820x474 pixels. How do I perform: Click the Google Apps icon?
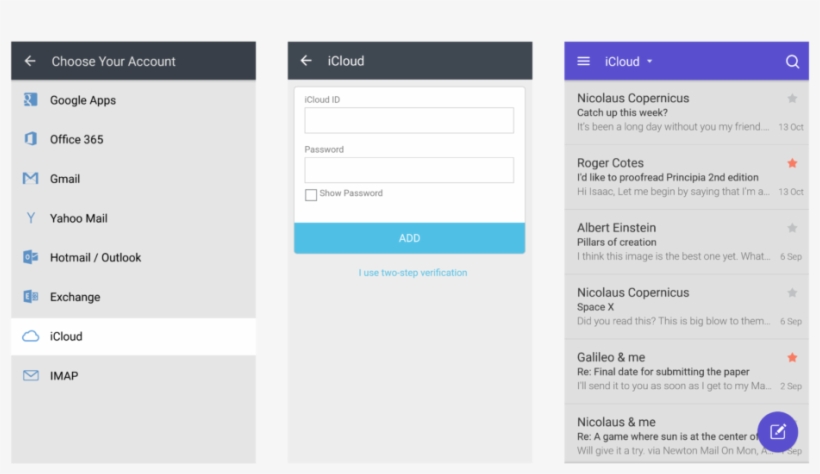click(x=30, y=99)
